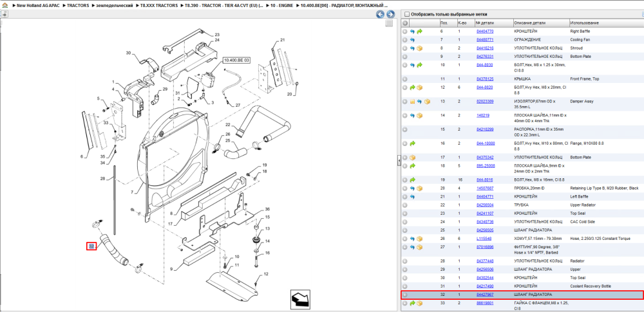Click the package box icon on row 8
The width and height of the screenshot is (644, 312).
(419, 48)
